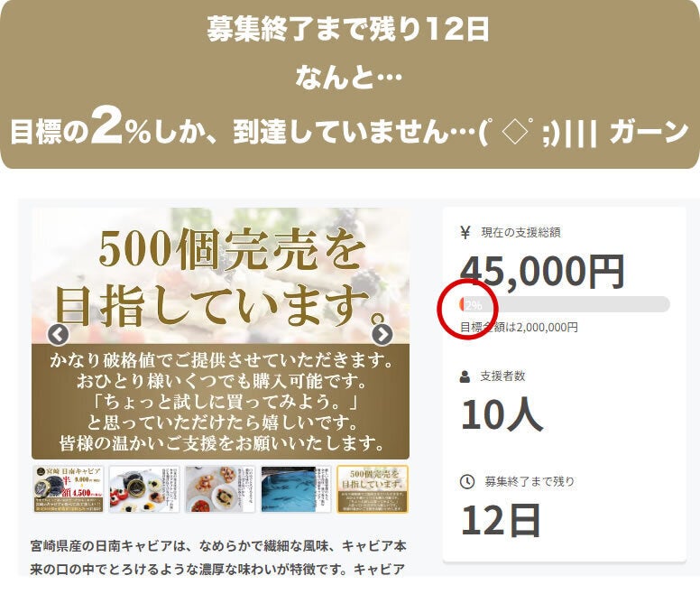Click the previous slide arrow on the carousel
The image size is (700, 594).
click(x=58, y=335)
